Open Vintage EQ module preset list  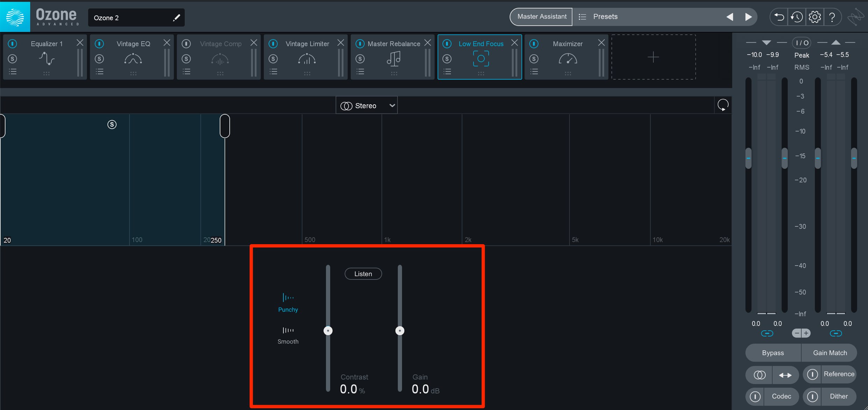pyautogui.click(x=99, y=72)
